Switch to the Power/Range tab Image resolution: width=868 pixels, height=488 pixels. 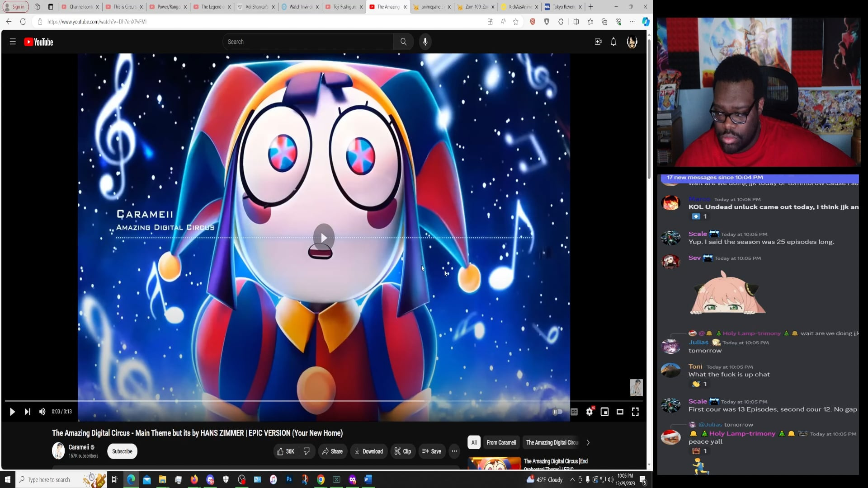click(168, 7)
